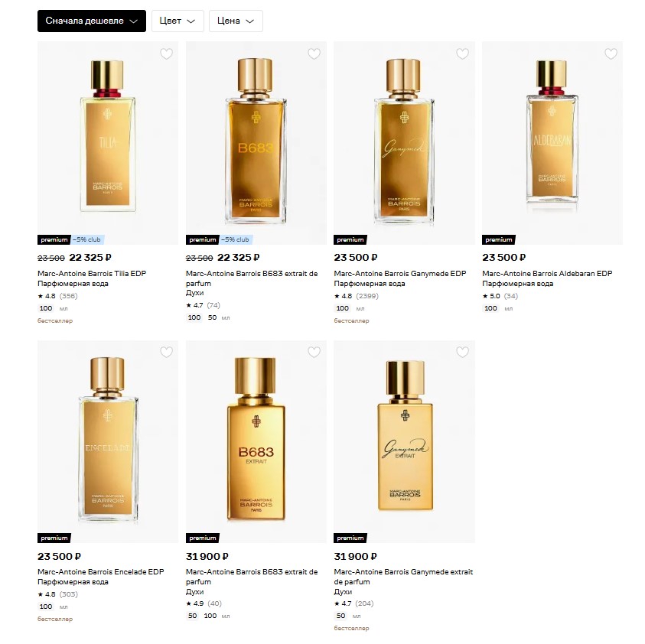Click the premium badge on Aldebaran card

[499, 239]
